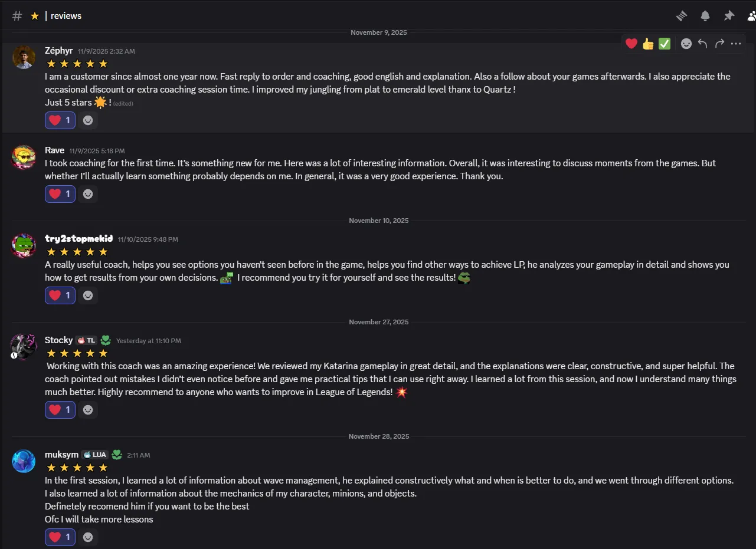The width and height of the screenshot is (756, 549).
Task: Click the username muksym
Action: pyautogui.click(x=61, y=455)
